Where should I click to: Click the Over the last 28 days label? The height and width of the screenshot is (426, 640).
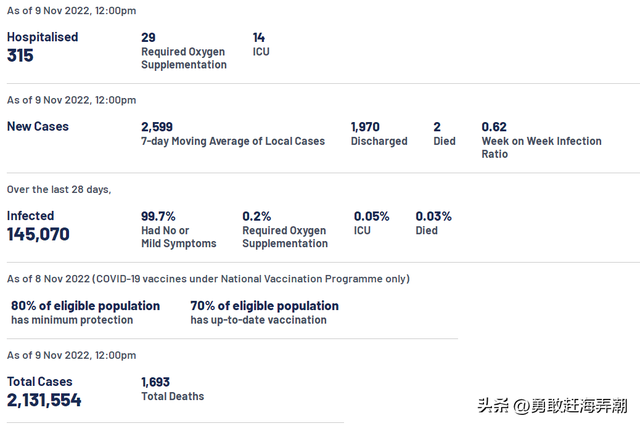click(59, 190)
